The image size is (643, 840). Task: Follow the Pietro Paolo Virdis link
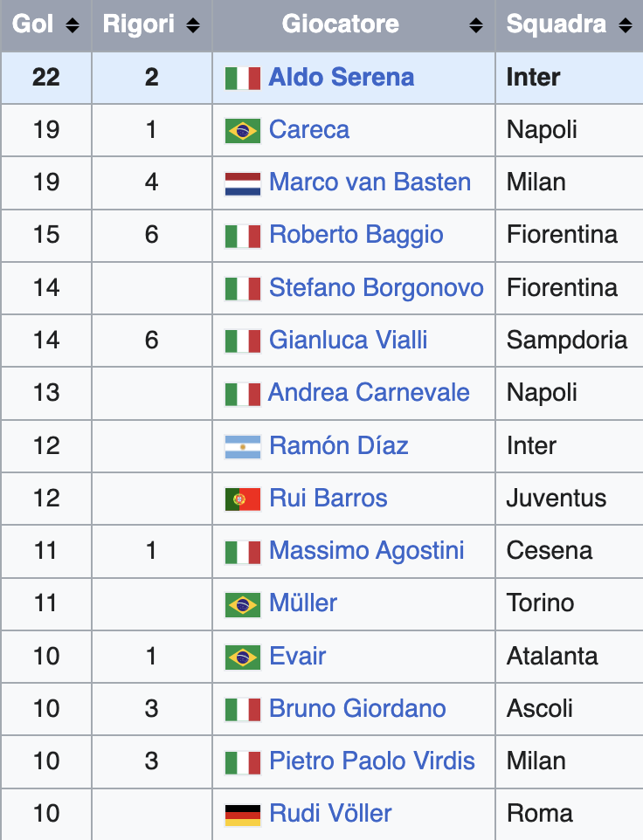click(372, 761)
